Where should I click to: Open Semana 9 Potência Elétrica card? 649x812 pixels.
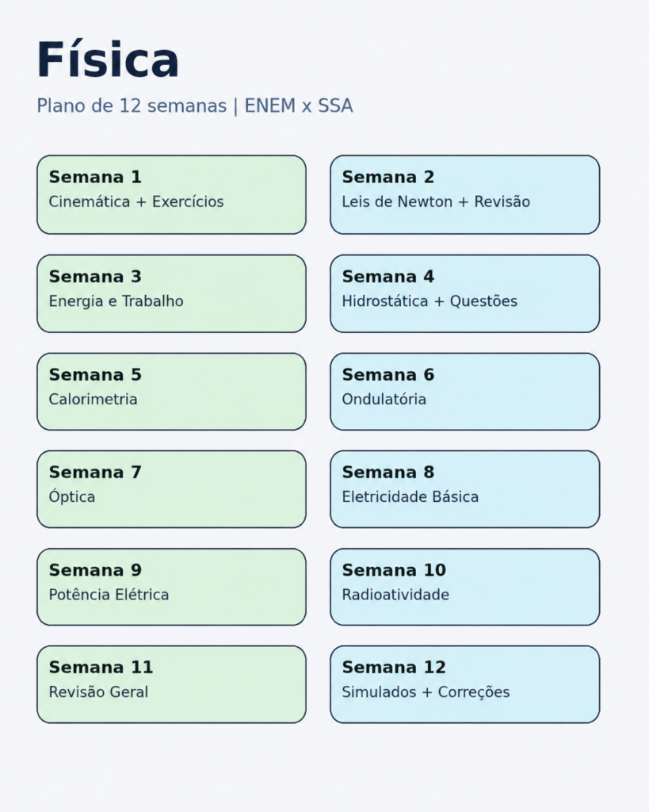click(x=171, y=588)
